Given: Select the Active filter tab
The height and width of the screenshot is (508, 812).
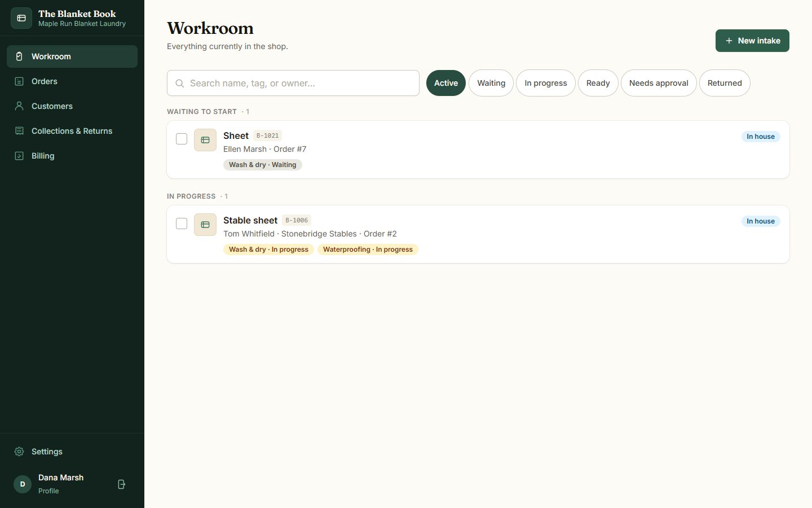Looking at the screenshot, I should click(x=446, y=83).
